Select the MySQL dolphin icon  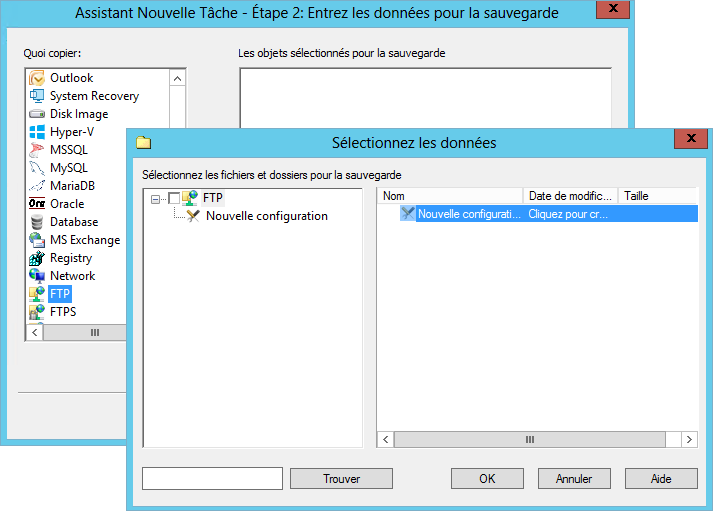point(37,168)
